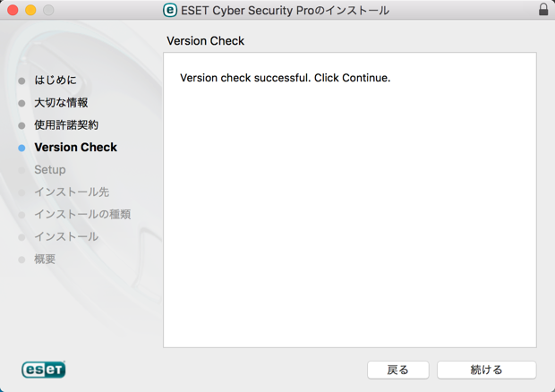Screen dimensions: 555x392
Task: Select the 使用許諾契約 step
Action: 66,125
